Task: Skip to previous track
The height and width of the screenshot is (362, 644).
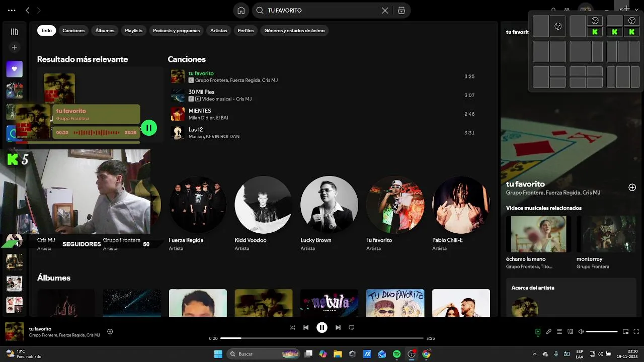Action: click(306, 327)
